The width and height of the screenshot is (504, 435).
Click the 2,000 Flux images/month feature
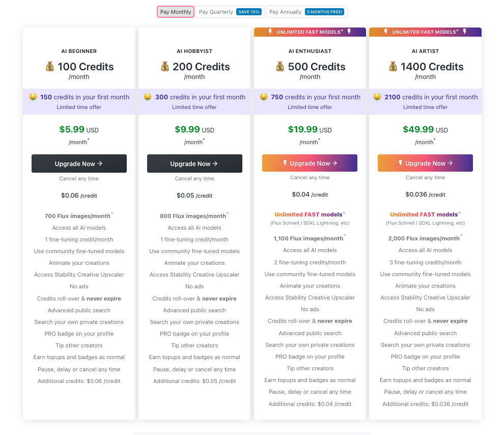(424, 238)
